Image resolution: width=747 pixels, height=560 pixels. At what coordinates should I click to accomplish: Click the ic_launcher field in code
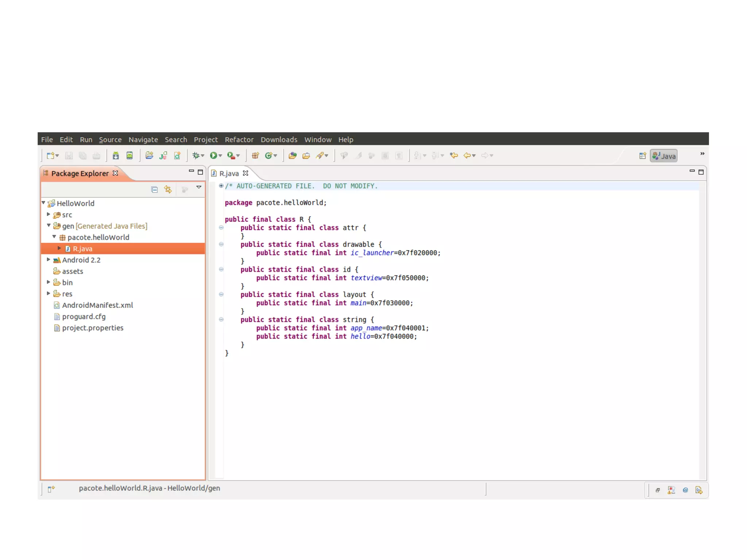point(372,253)
